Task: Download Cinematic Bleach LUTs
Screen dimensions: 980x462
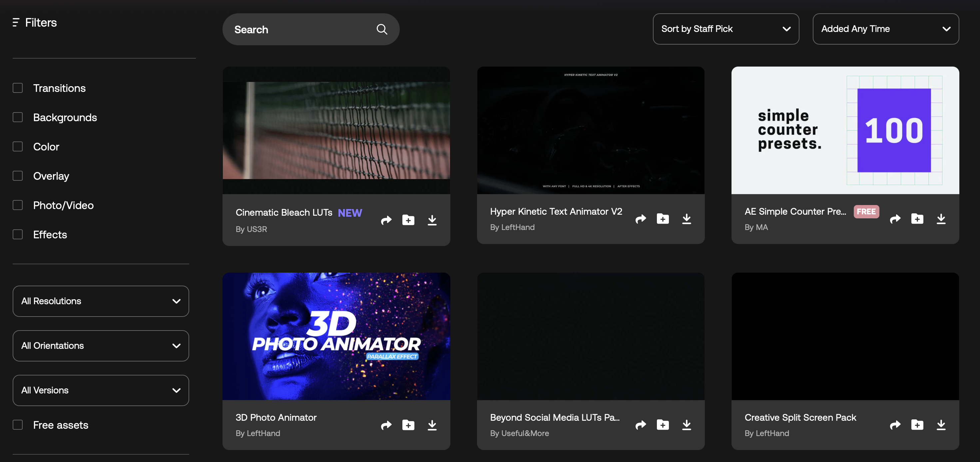Action: 432,220
